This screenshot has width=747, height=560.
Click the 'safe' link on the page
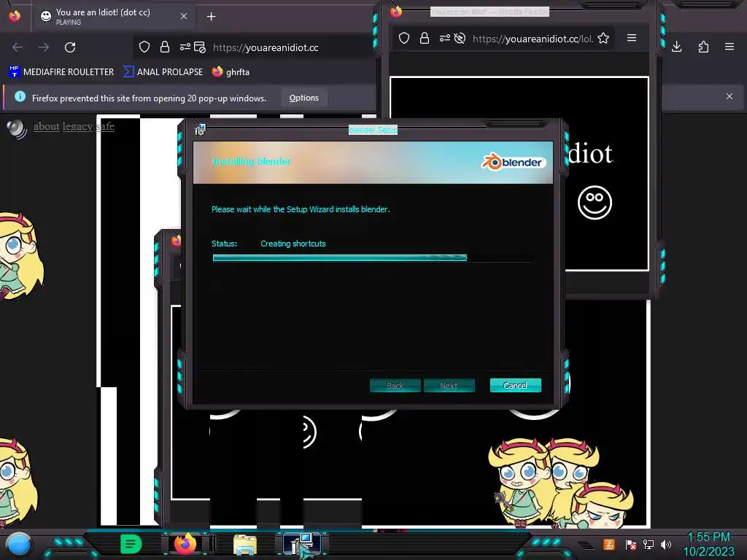(105, 126)
